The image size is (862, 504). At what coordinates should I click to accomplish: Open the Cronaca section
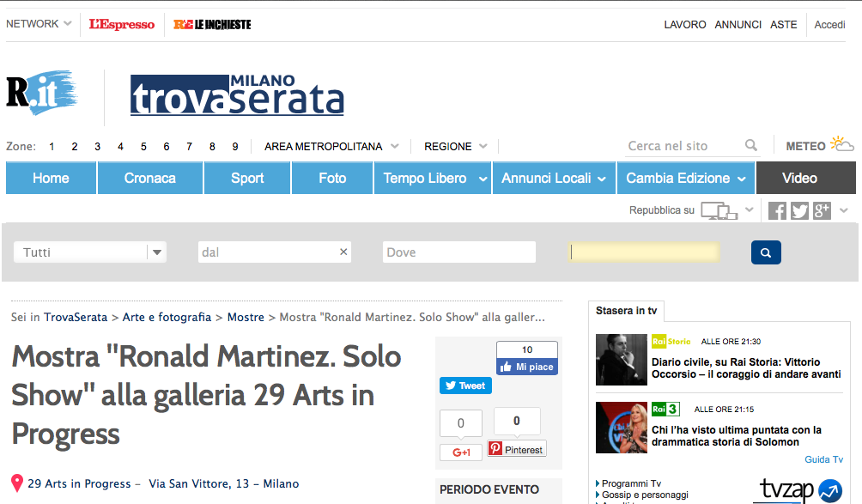click(150, 178)
